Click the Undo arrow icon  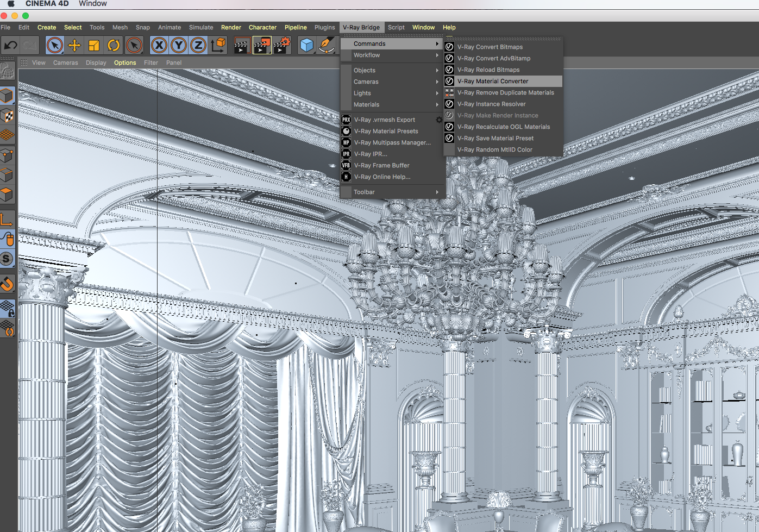click(10, 45)
